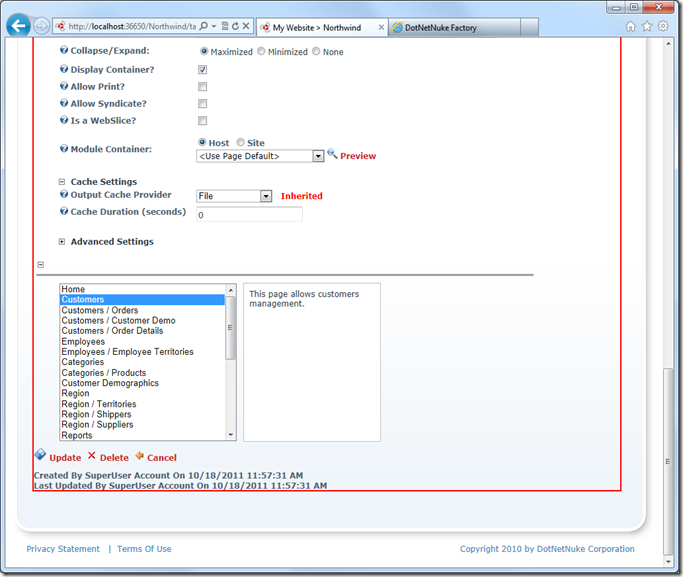Click help icon beside Module Container
Viewport: 683px width, 577px height.
(64, 148)
